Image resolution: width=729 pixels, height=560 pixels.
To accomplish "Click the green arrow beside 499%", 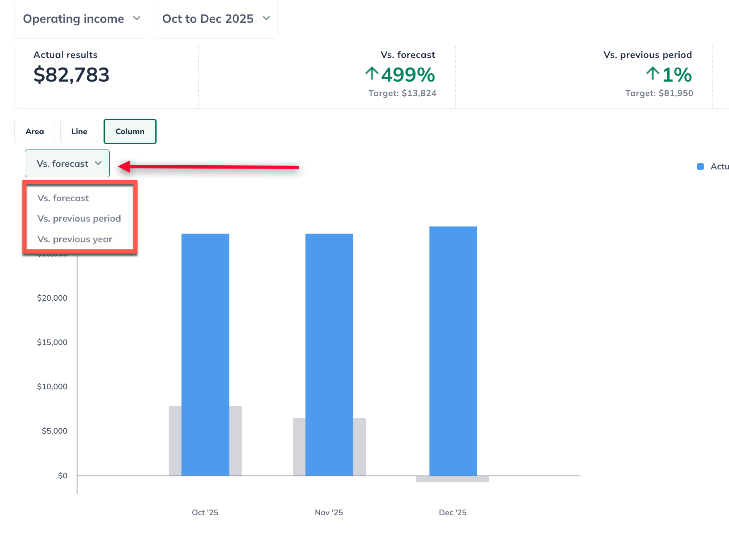I will click(372, 74).
